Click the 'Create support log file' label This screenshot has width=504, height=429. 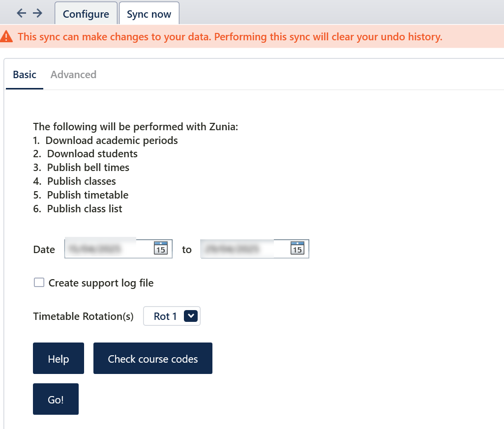click(101, 283)
